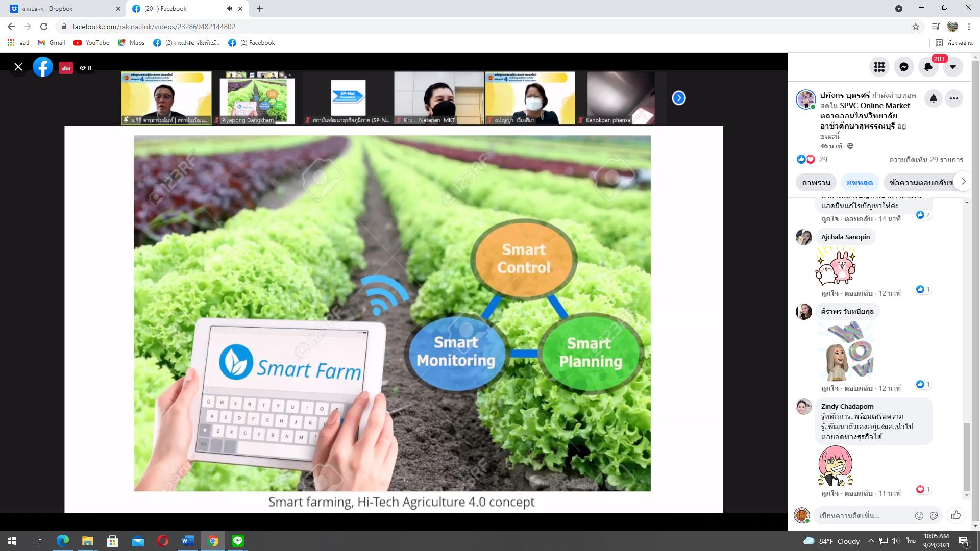Send a thumbs-up like next to comment box
The height and width of the screenshot is (551, 980).
click(x=956, y=515)
